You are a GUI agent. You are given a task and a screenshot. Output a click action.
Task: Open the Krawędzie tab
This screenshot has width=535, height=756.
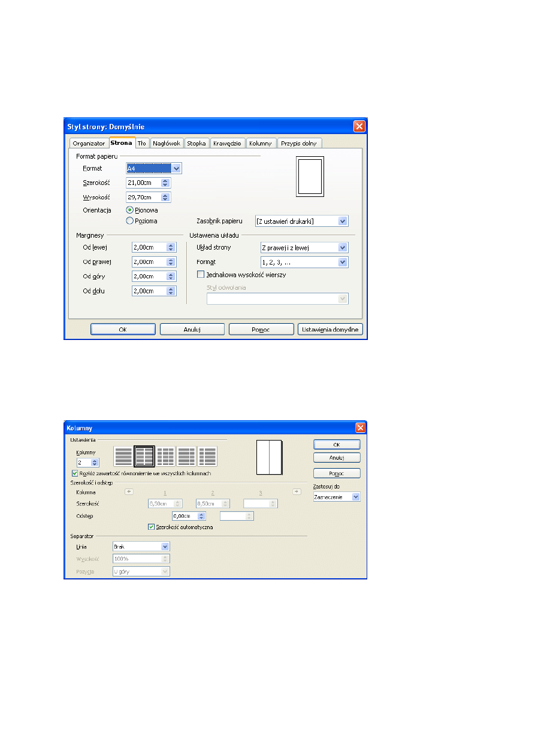tap(227, 144)
